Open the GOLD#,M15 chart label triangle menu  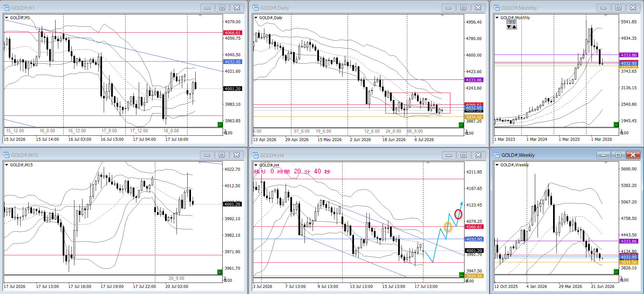coord(6,165)
